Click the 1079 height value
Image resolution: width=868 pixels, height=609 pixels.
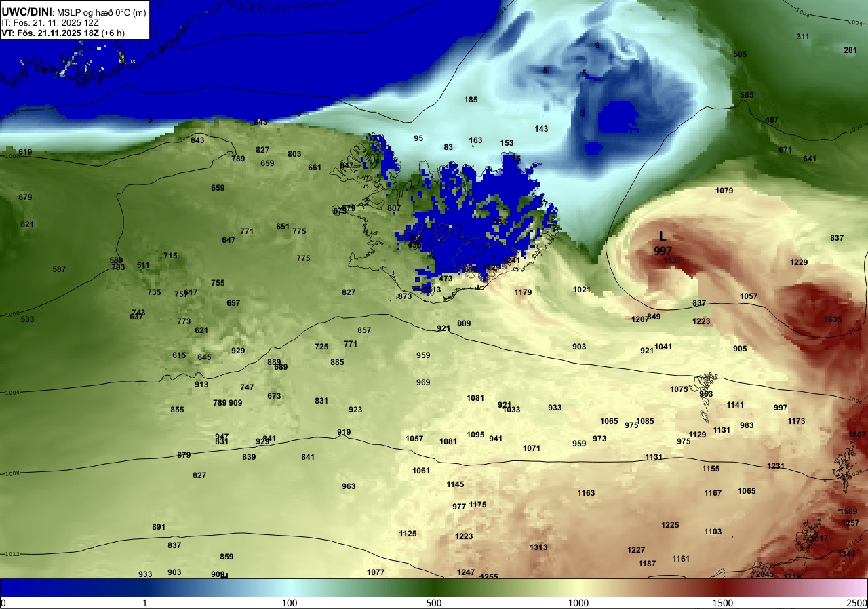click(724, 191)
